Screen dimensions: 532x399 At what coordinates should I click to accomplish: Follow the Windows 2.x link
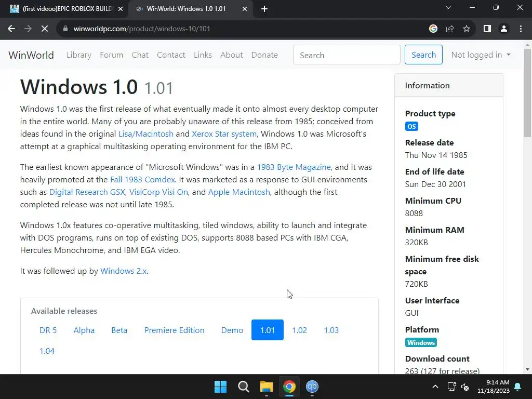point(124,271)
